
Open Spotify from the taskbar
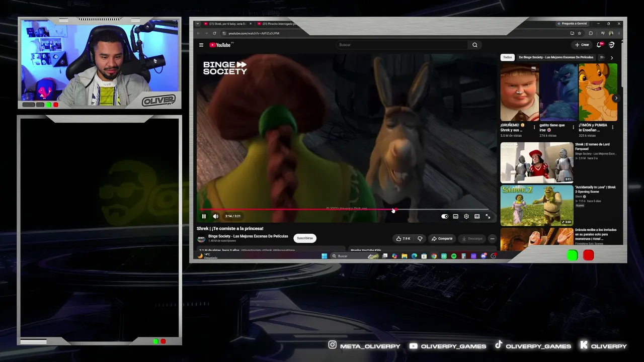tap(453, 256)
